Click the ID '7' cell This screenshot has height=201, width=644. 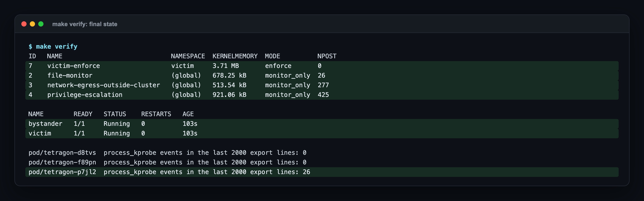pyautogui.click(x=31, y=66)
